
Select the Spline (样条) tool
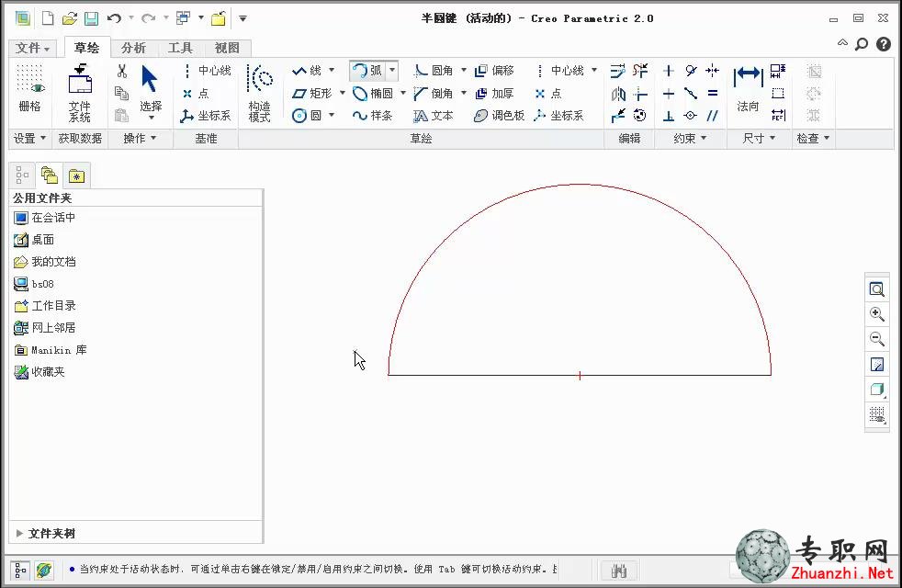coord(373,116)
